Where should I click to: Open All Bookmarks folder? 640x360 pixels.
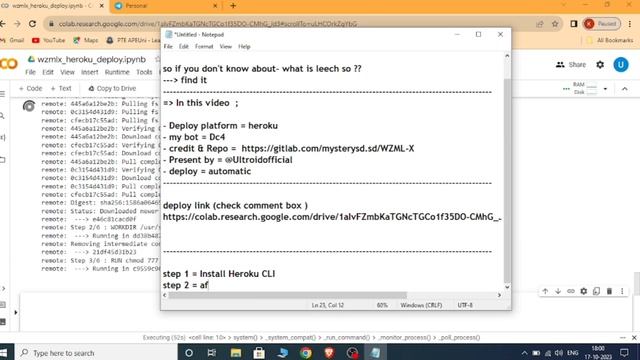pos(610,40)
